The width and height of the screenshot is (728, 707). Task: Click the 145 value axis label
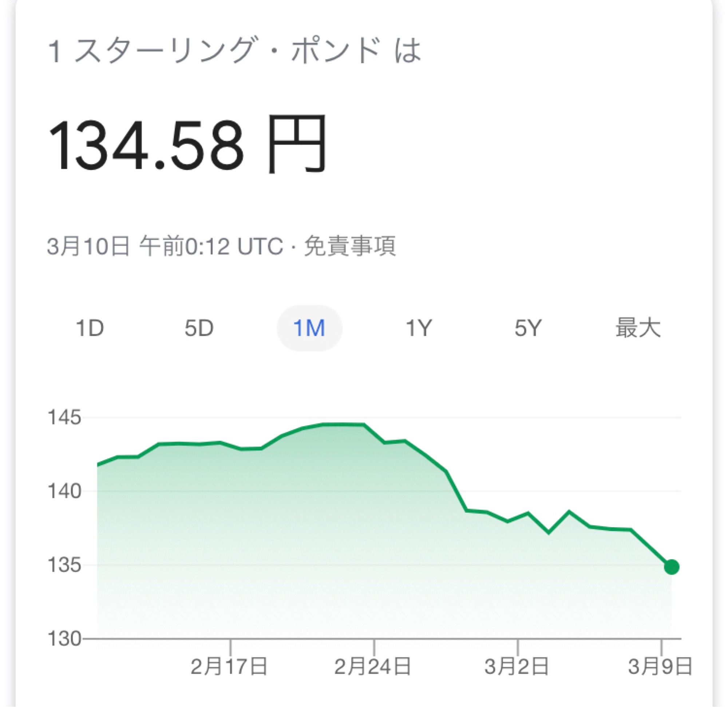(64, 417)
